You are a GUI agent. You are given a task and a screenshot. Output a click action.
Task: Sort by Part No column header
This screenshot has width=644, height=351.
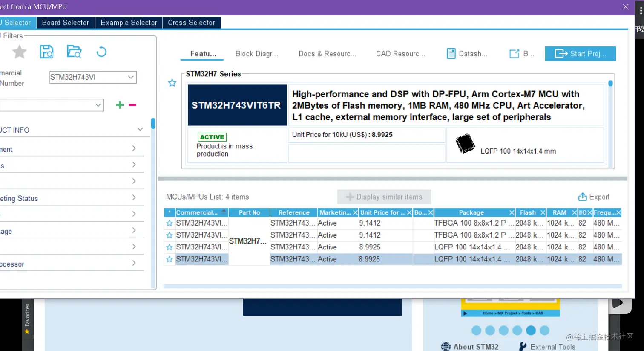click(x=249, y=212)
